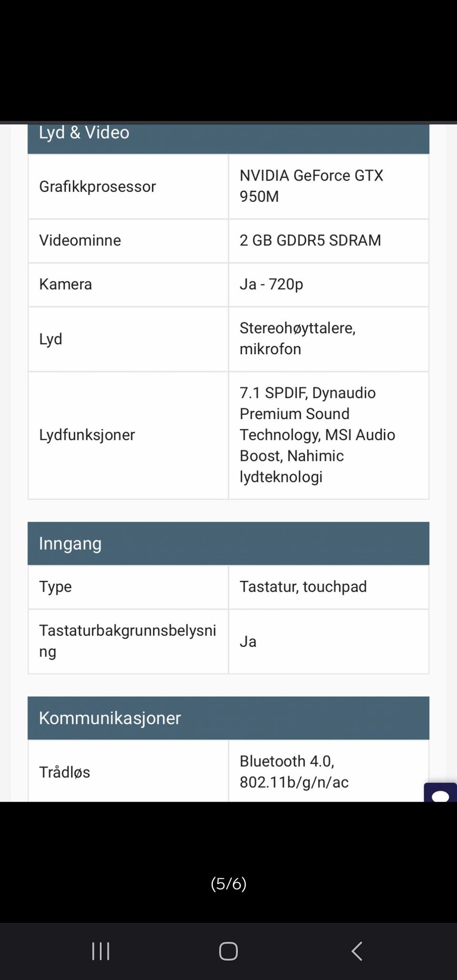Tap the Android back arrow

(x=357, y=951)
